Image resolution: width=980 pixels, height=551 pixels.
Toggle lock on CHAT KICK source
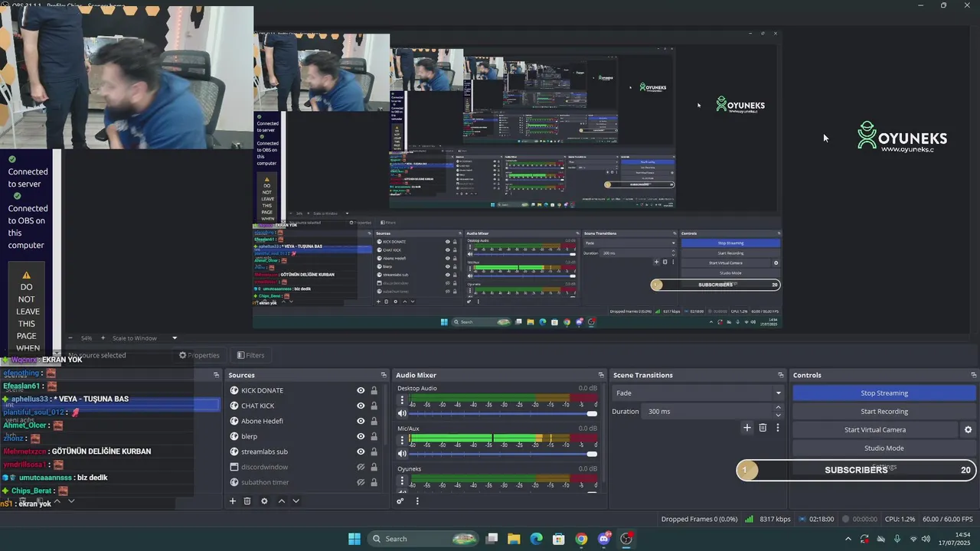(374, 406)
